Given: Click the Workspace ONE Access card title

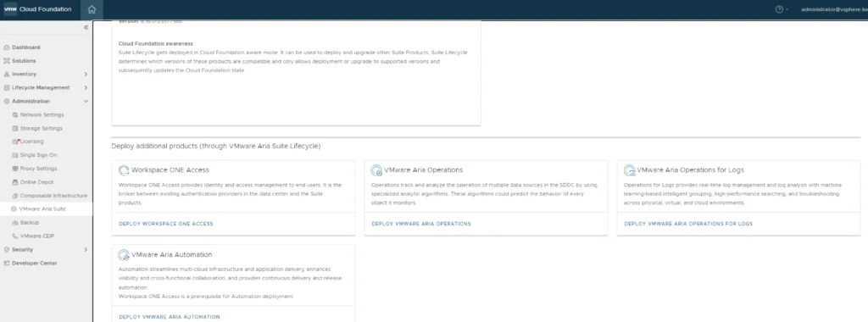Looking at the screenshot, I should click(x=170, y=169).
